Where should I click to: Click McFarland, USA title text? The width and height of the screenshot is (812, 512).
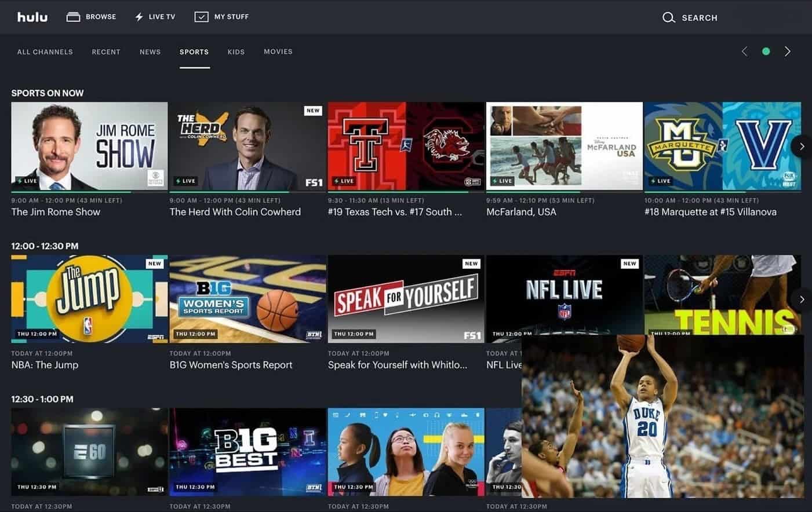[x=521, y=212]
